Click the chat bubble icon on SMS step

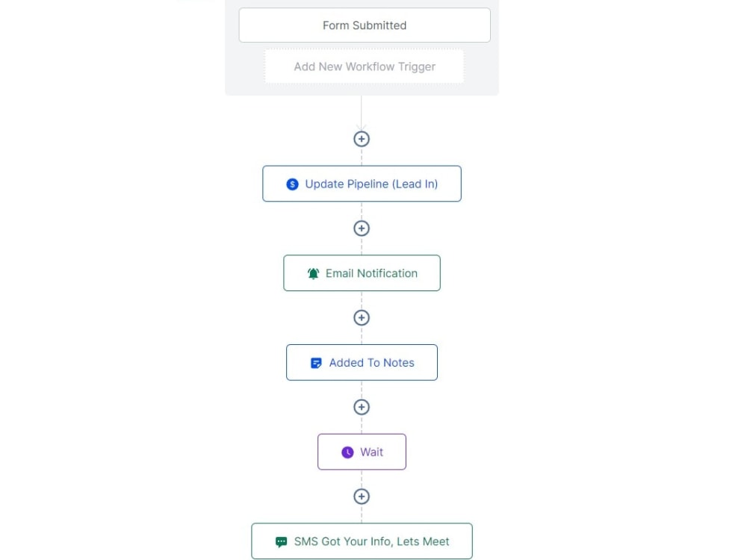pos(282,542)
